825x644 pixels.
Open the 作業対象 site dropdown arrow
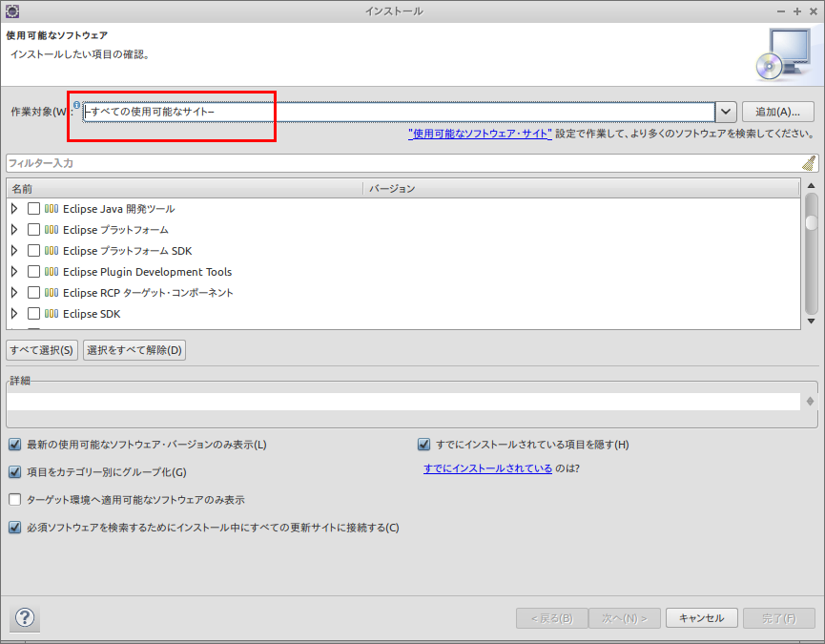tap(726, 112)
